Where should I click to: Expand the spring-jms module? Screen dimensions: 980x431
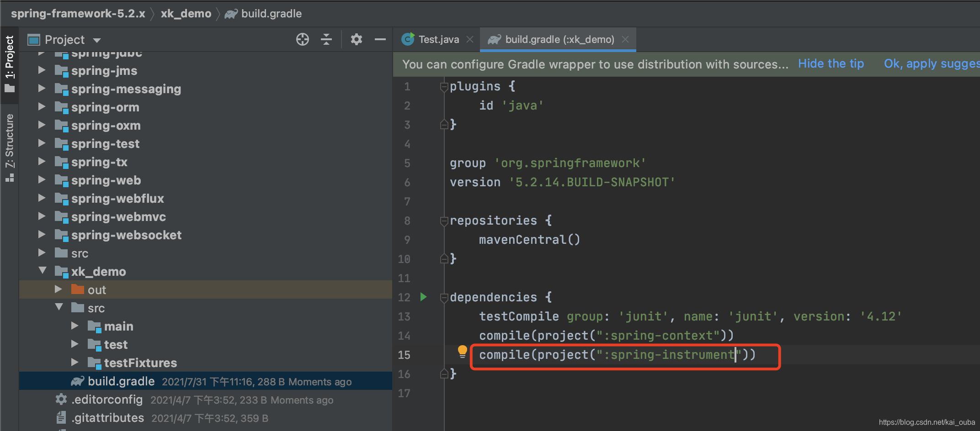point(42,70)
